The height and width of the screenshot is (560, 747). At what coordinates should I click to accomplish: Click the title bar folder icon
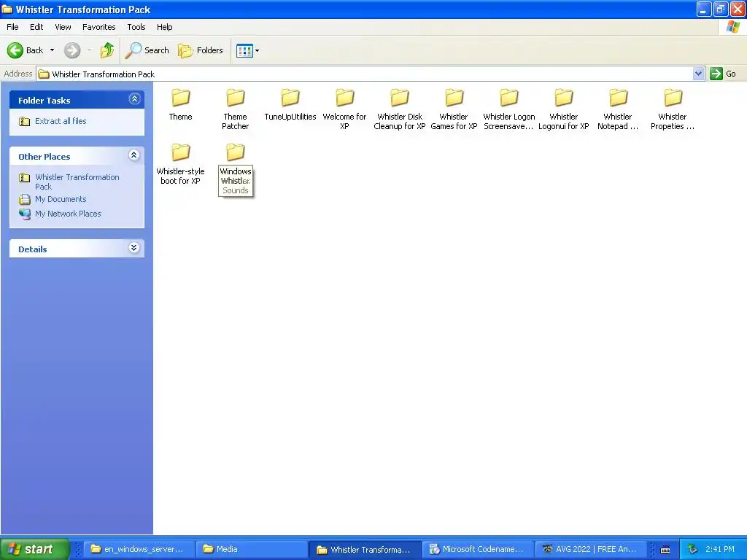(7, 9)
